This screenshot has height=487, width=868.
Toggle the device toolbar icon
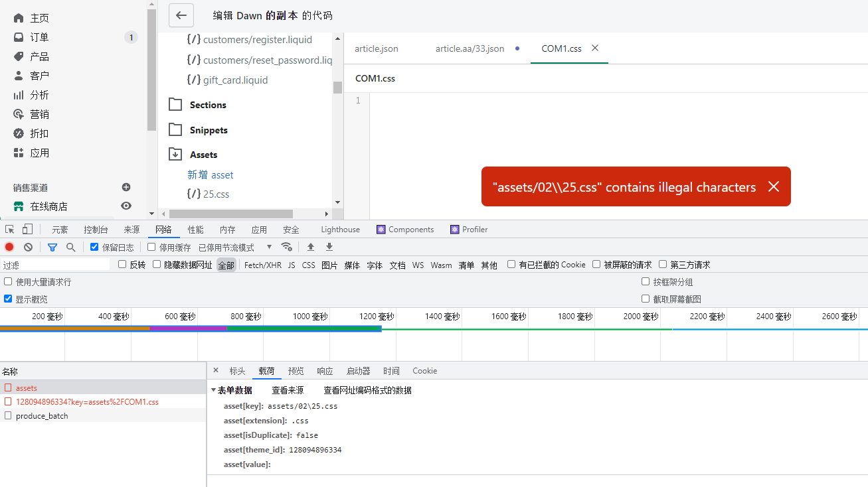(27, 230)
